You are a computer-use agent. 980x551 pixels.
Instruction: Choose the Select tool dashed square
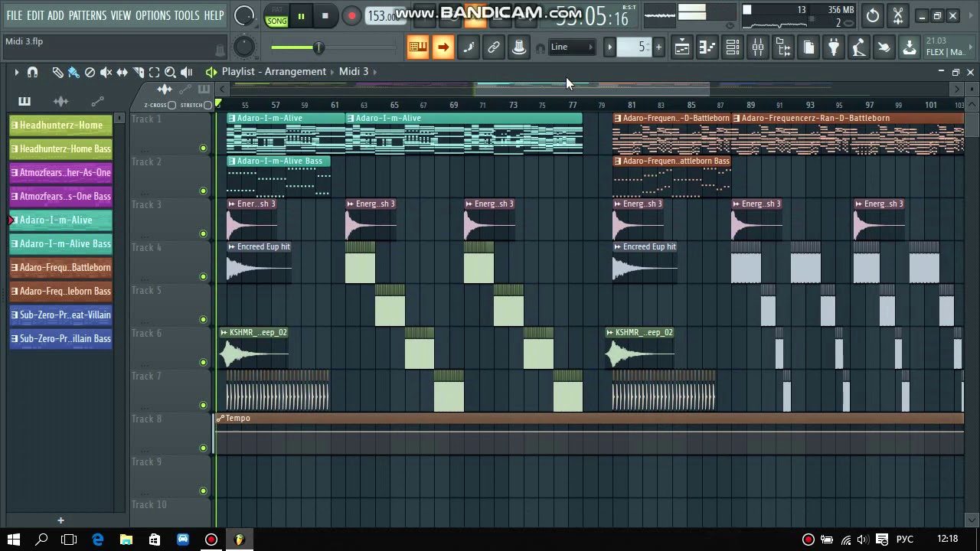click(154, 72)
